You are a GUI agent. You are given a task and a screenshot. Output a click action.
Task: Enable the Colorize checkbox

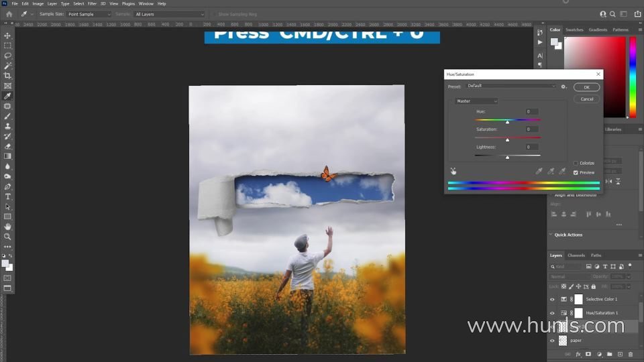pyautogui.click(x=576, y=163)
